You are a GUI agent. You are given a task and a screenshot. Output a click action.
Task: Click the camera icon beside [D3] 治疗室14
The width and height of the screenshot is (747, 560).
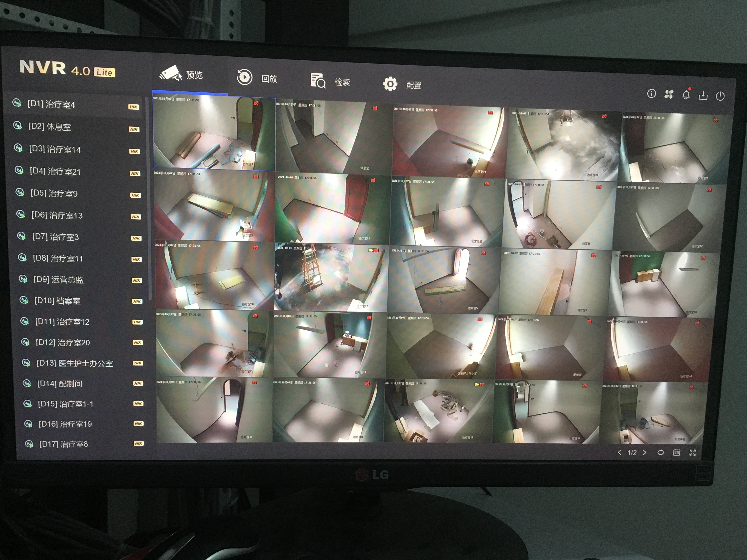pyautogui.click(x=18, y=148)
